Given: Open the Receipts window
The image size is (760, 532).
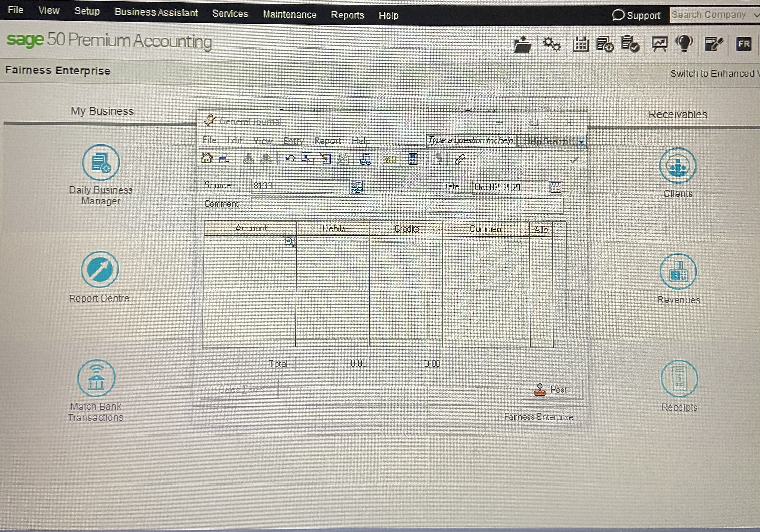Looking at the screenshot, I should [x=679, y=379].
